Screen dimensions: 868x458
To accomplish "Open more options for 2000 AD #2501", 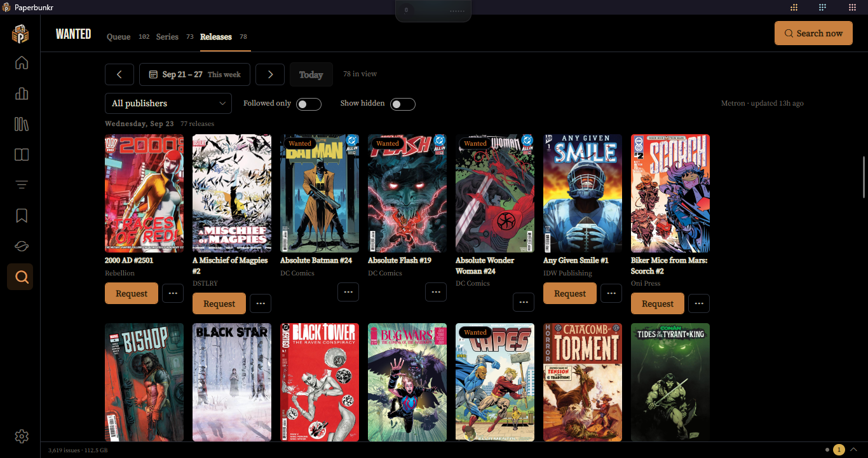I will tap(173, 293).
